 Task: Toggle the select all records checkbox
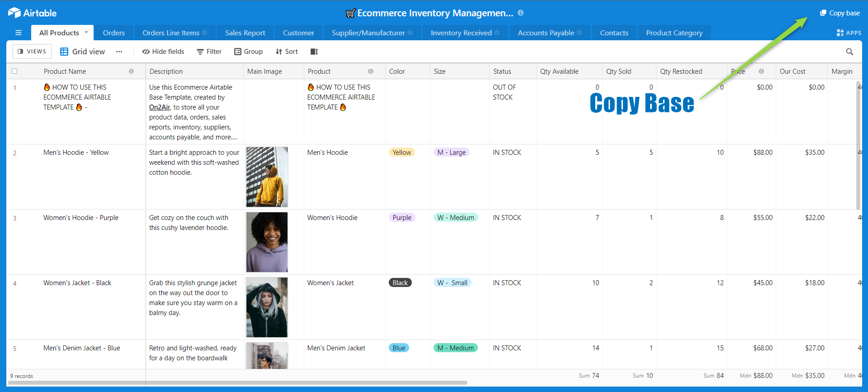[x=14, y=71]
